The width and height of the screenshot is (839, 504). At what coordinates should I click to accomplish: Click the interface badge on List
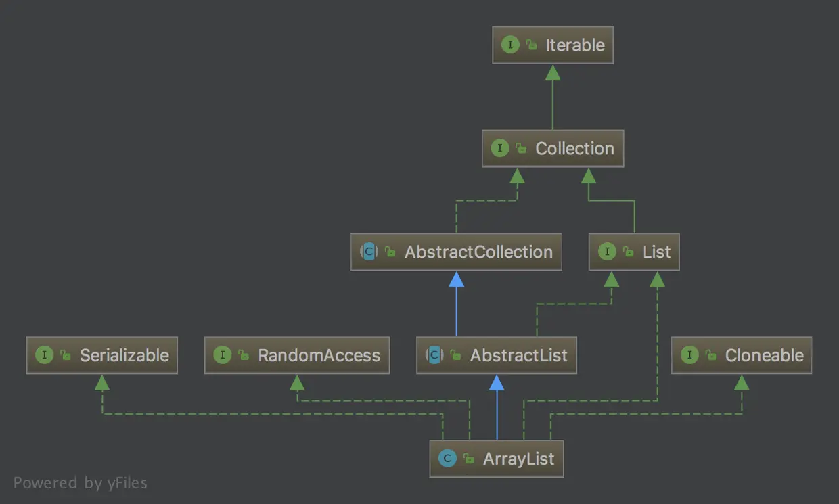[608, 252]
